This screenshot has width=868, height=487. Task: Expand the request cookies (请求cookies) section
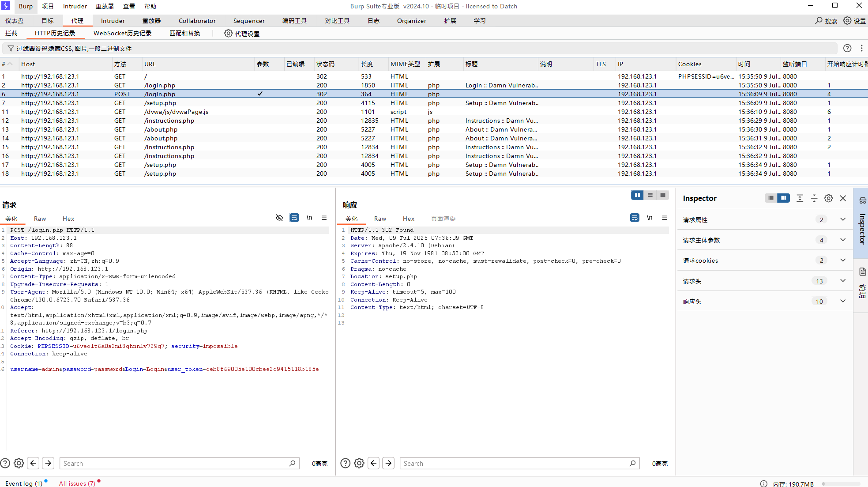coord(842,260)
